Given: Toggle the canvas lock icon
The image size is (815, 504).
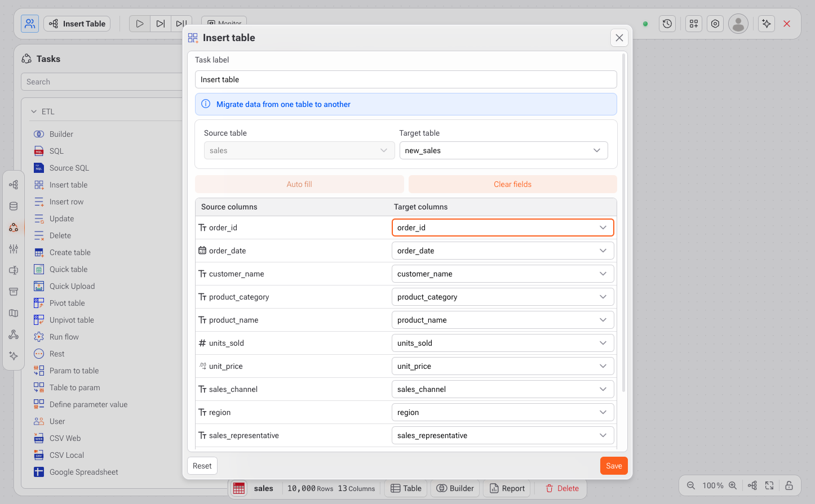Looking at the screenshot, I should pos(789,485).
